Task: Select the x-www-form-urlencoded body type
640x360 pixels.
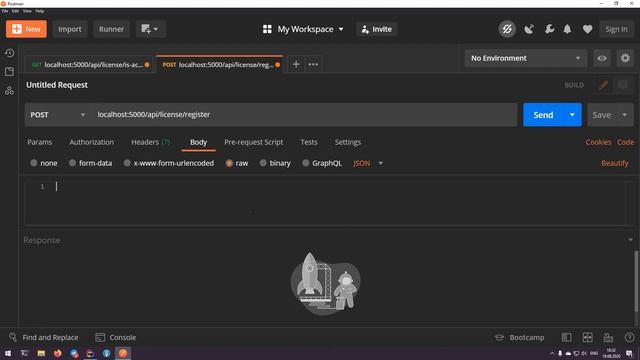Action: [127, 163]
